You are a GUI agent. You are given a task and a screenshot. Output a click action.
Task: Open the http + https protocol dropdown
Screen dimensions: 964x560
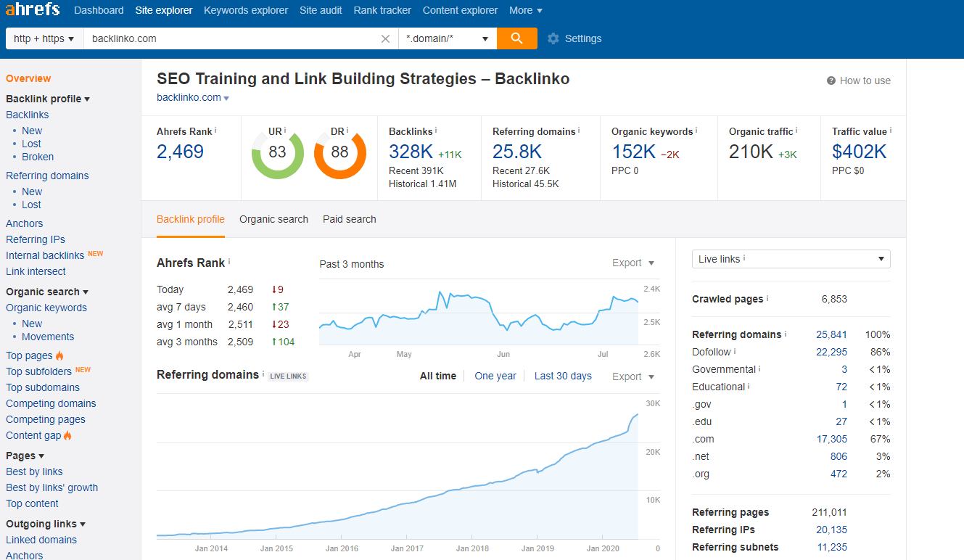[44, 38]
